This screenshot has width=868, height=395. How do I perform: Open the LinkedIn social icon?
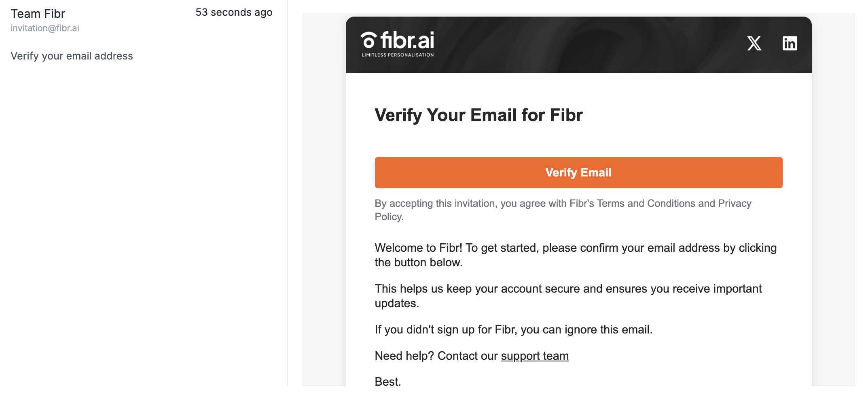tap(790, 43)
